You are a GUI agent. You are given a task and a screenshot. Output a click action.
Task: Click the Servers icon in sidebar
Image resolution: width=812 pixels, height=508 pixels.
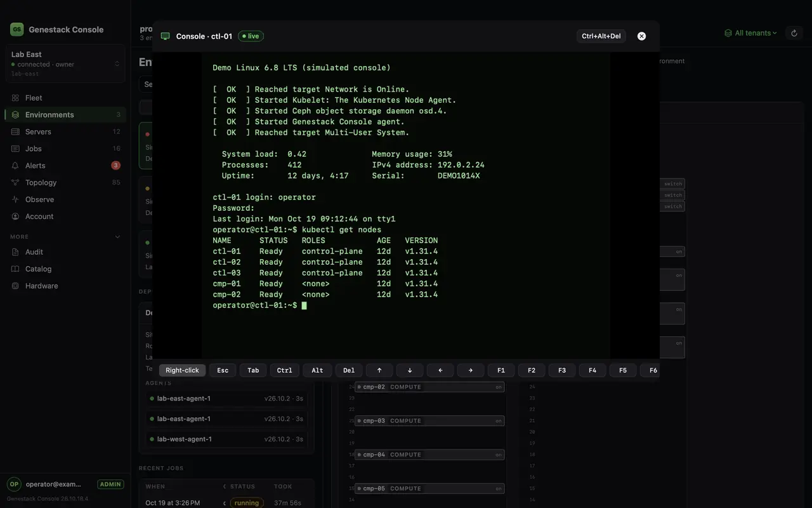(15, 131)
